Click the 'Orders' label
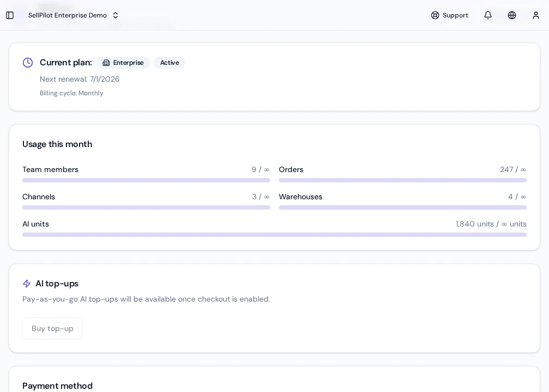This screenshot has height=392, width=549. click(x=291, y=169)
